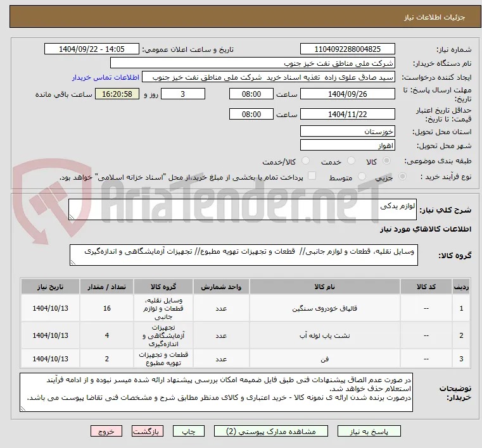
Task: Click the وسایل نقلیه، قطعات group cell
Action: [163, 308]
